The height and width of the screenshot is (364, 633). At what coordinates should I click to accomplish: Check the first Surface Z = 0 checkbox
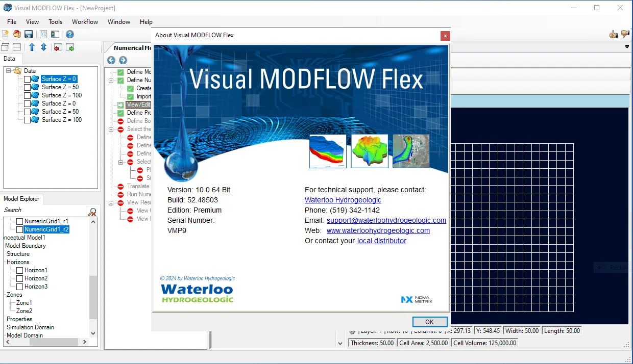pos(27,79)
